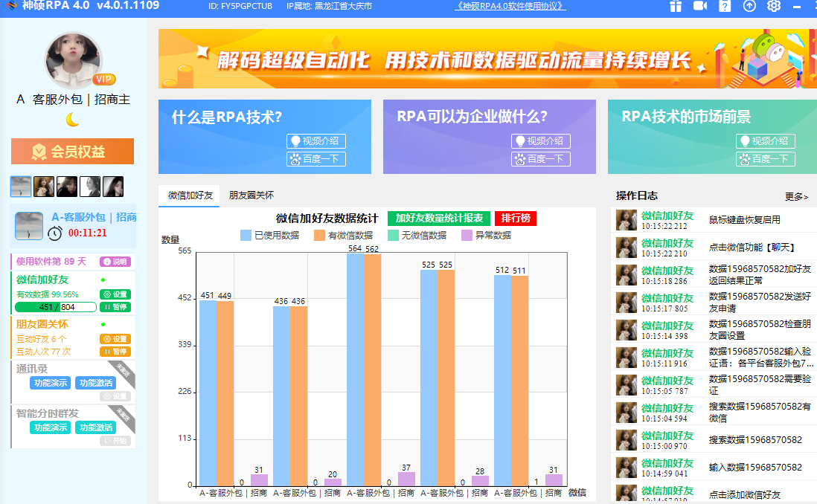Image resolution: width=817 pixels, height=504 pixels.
Task: Click log entry 数据15968570582加好友返回结果正常
Action: 760,274
